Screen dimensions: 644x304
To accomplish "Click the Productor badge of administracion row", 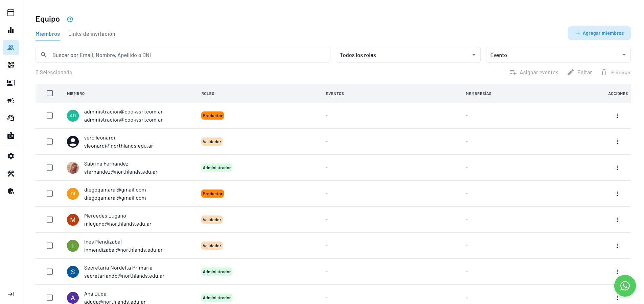I will (x=212, y=116).
